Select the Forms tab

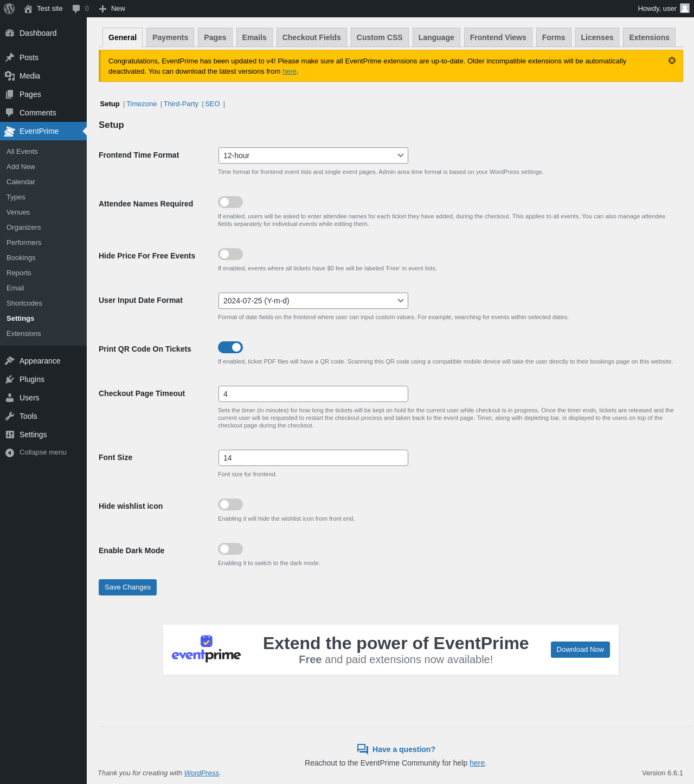[x=554, y=37]
